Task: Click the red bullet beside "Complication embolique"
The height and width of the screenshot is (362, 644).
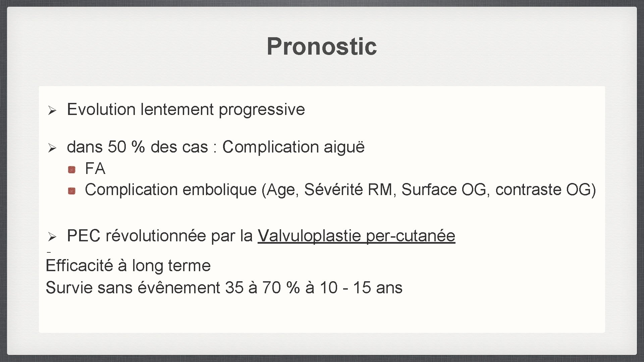Action: [x=71, y=191]
